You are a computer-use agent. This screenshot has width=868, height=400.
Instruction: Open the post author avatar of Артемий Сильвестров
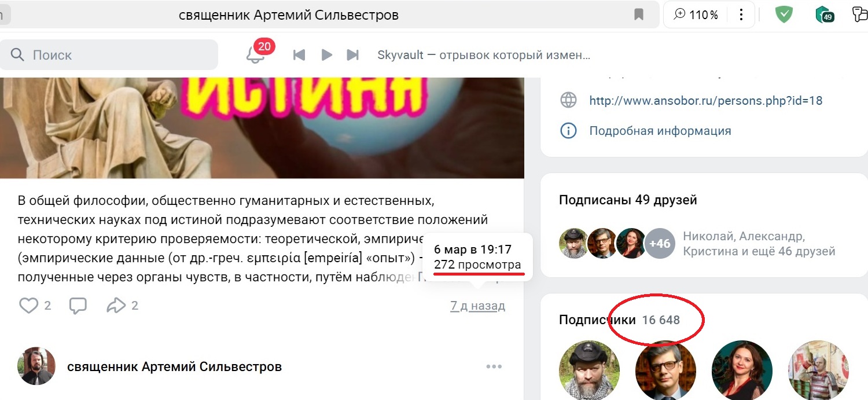[36, 366]
